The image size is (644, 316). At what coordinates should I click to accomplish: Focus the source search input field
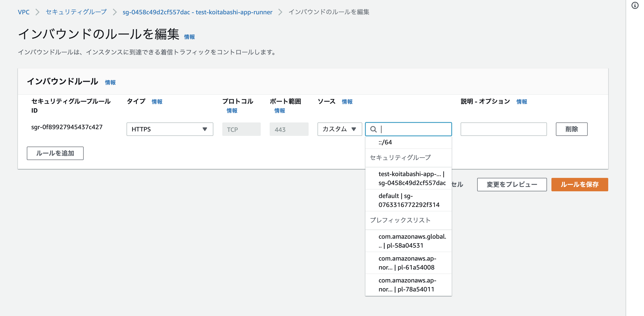pos(409,129)
